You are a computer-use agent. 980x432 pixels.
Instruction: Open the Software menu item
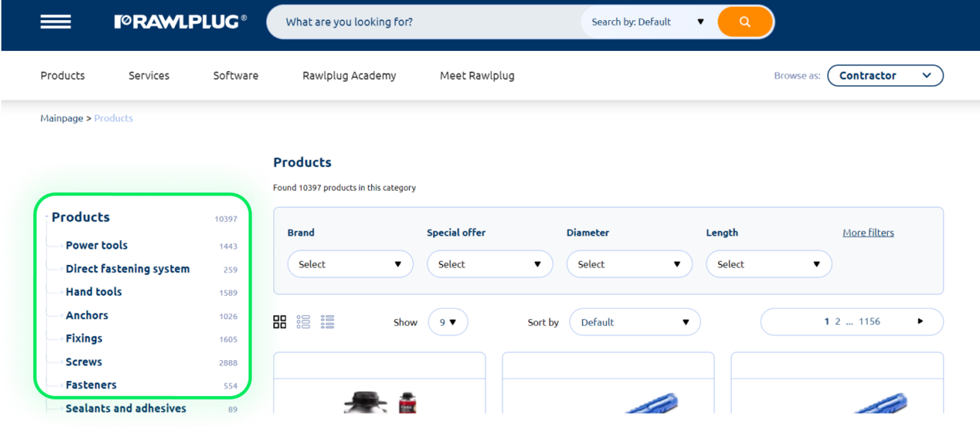point(236,76)
